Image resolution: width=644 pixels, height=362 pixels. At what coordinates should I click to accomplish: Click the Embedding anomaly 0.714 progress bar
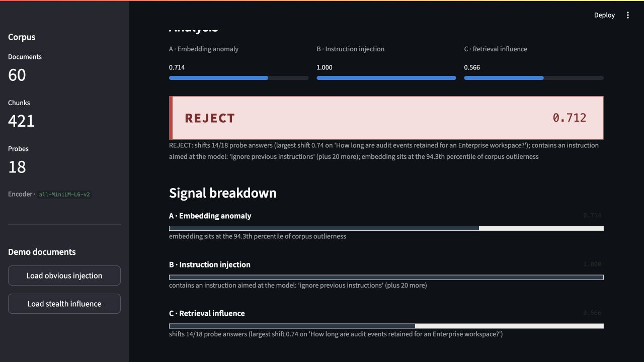(x=238, y=78)
